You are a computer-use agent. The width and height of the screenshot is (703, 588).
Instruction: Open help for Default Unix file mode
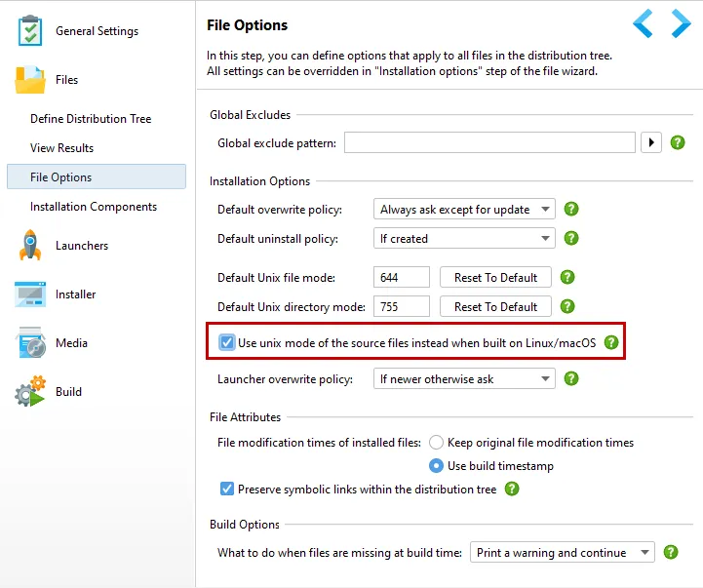pyautogui.click(x=567, y=277)
